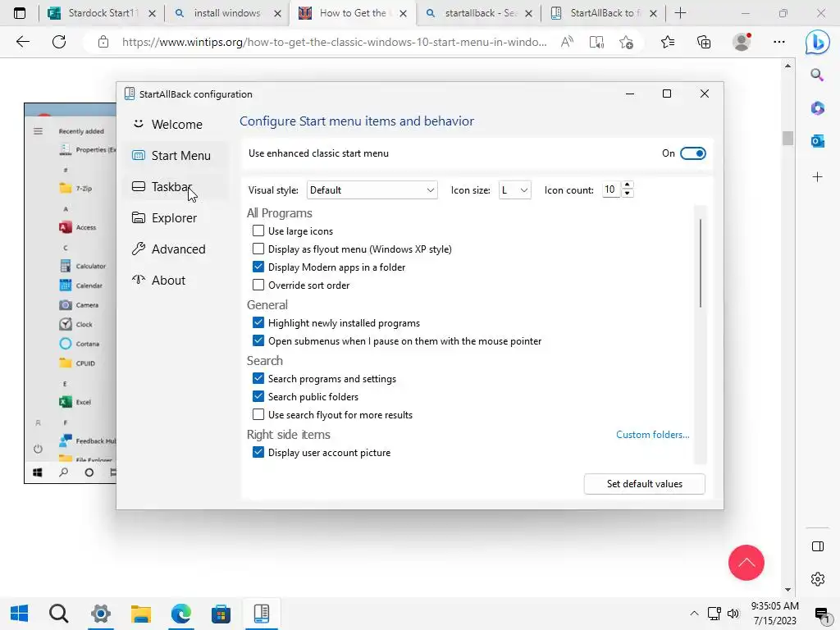Open Advanced settings section
The width and height of the screenshot is (840, 630).
tap(169, 249)
